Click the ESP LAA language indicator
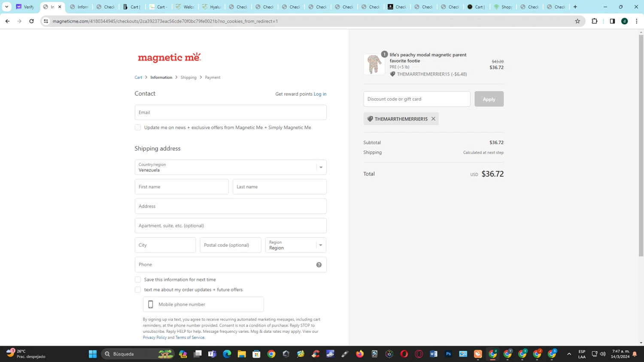This screenshot has height=362, width=644. (x=582, y=354)
